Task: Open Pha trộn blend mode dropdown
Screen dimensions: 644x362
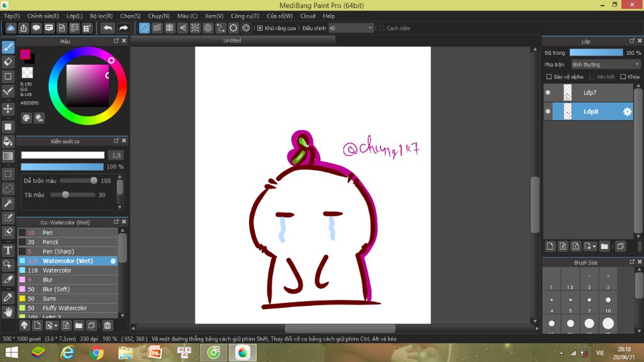Action: click(606, 65)
